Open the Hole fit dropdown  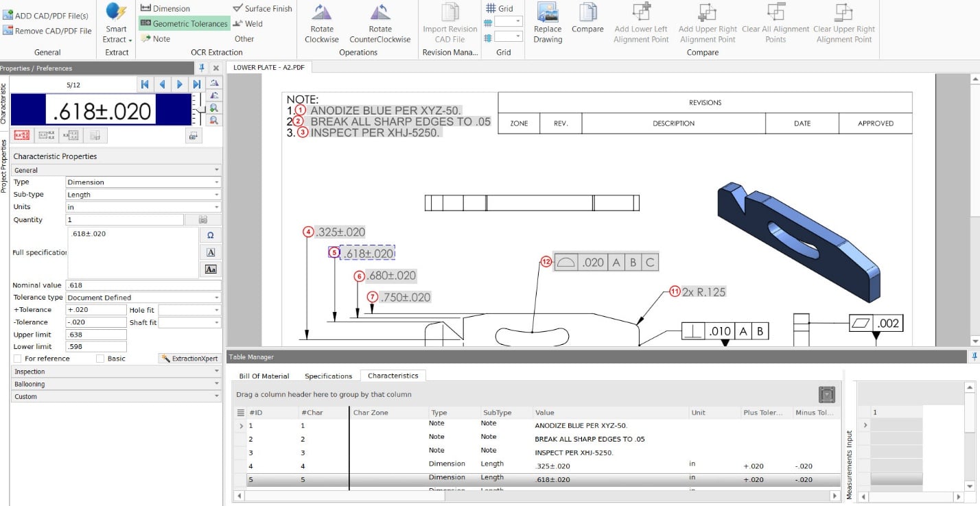189,310
